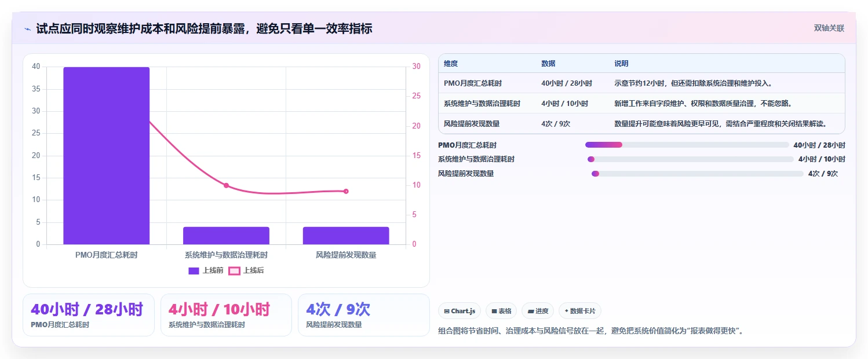
Task: Click the lightning icon beside the title
Action: coord(28,28)
